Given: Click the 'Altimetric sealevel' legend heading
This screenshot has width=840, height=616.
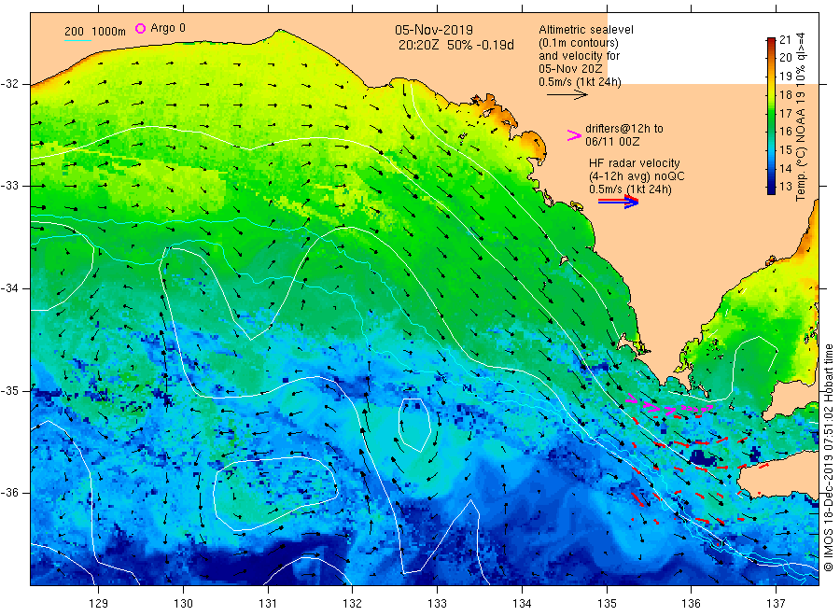Looking at the screenshot, I should [586, 30].
